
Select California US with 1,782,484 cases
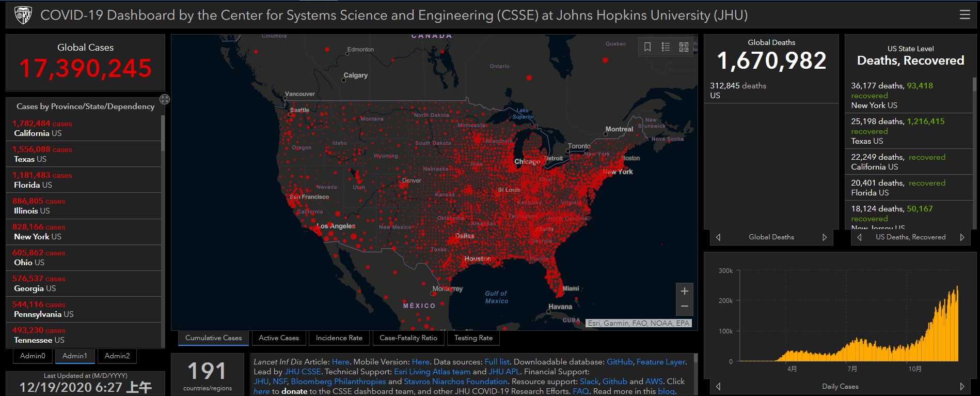[x=84, y=128]
